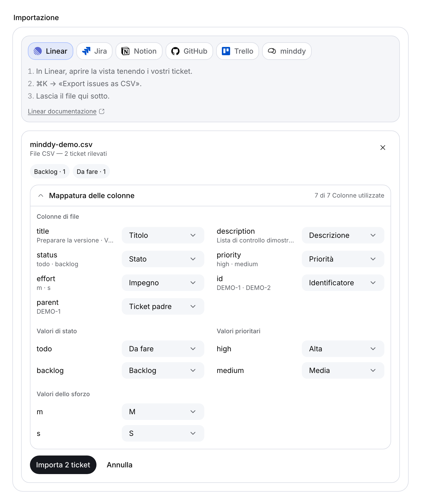Screen dimensions: 421x504
Task: Choose the Notion import tab
Action: tap(139, 51)
